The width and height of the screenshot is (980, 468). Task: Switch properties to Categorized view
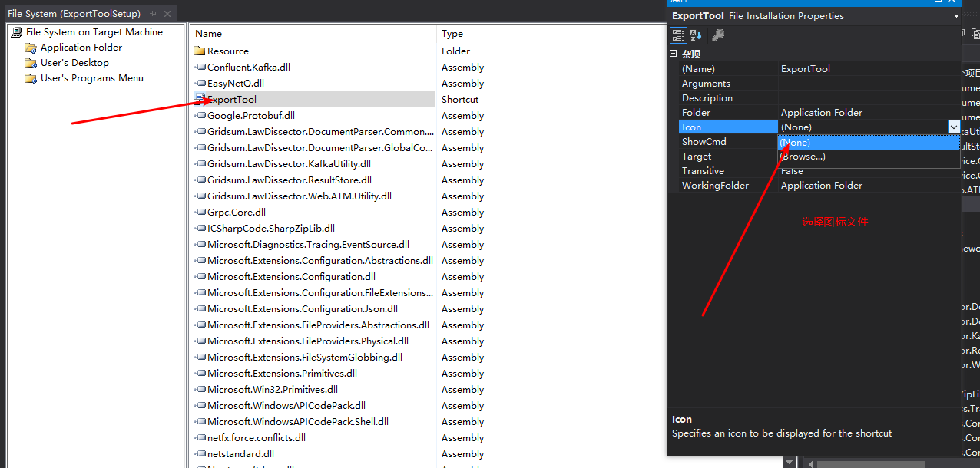pyautogui.click(x=678, y=35)
